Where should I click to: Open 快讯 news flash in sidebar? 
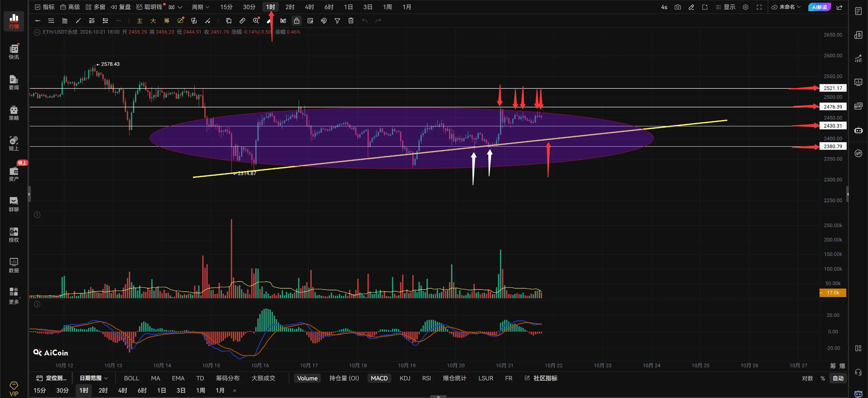click(14, 52)
